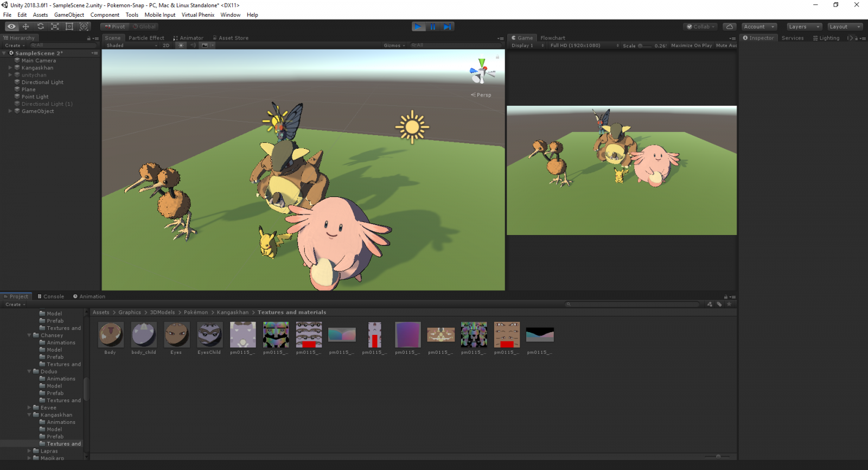Open the Layers dropdown

805,27
